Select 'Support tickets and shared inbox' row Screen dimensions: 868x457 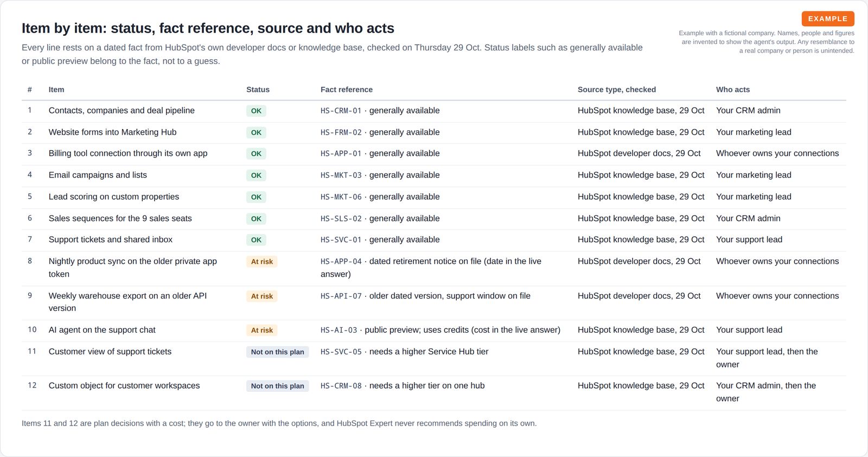click(434, 240)
